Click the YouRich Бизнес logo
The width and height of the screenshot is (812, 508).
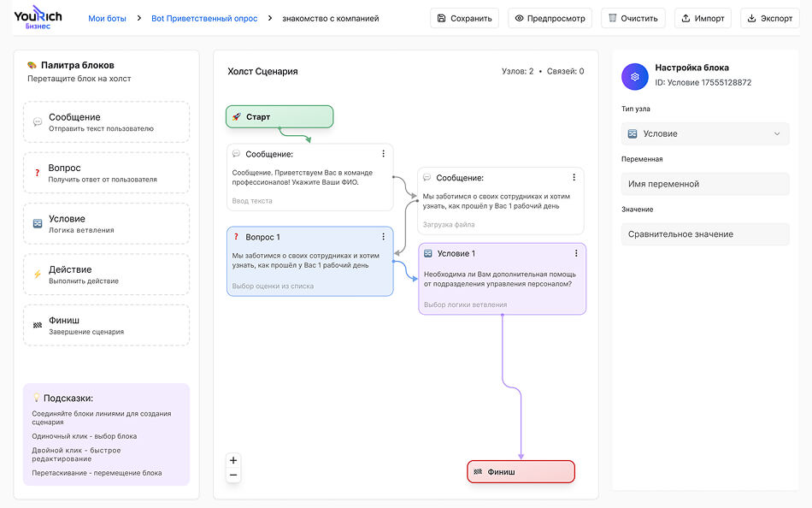click(38, 18)
